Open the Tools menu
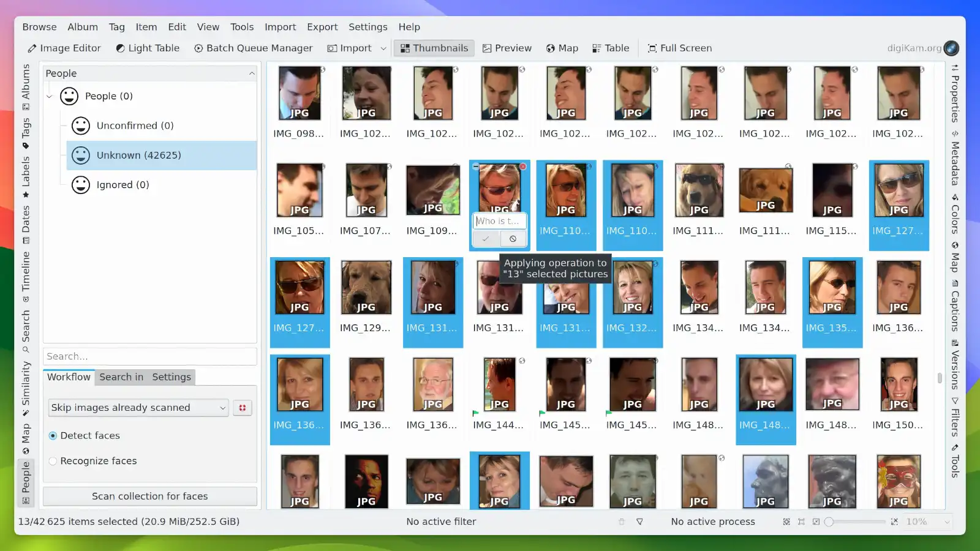Viewport: 980px width, 551px height. pos(242,26)
